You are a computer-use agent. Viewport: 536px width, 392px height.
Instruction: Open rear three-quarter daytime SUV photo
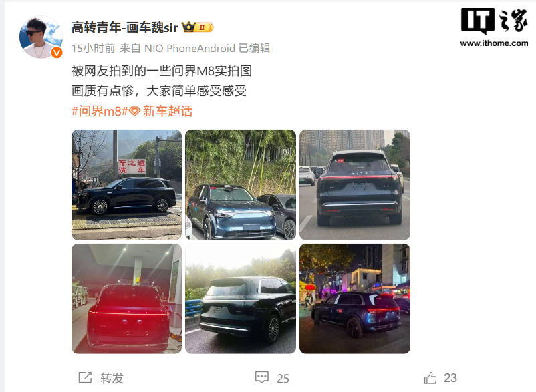click(x=241, y=299)
